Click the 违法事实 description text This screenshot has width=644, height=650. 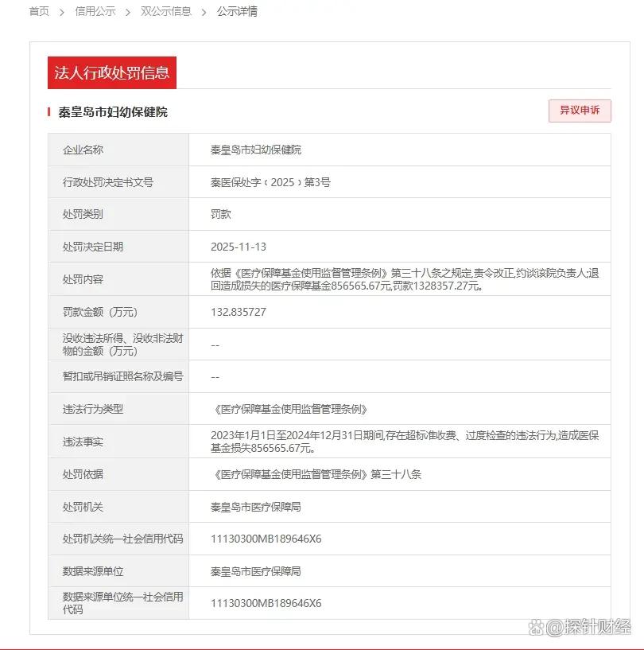405,442
